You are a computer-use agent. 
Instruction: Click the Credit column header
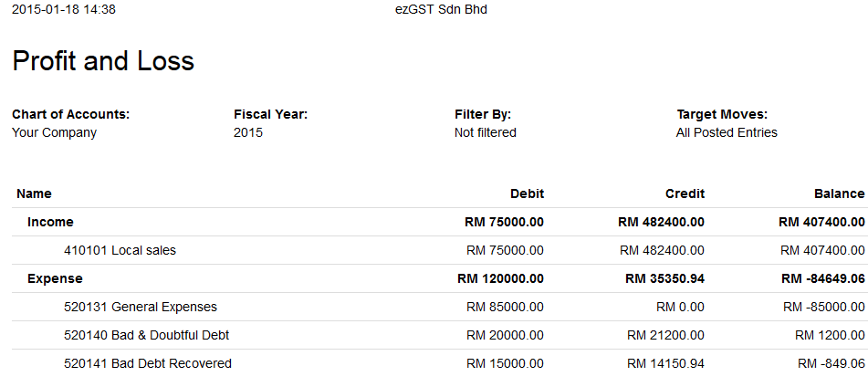click(x=685, y=193)
